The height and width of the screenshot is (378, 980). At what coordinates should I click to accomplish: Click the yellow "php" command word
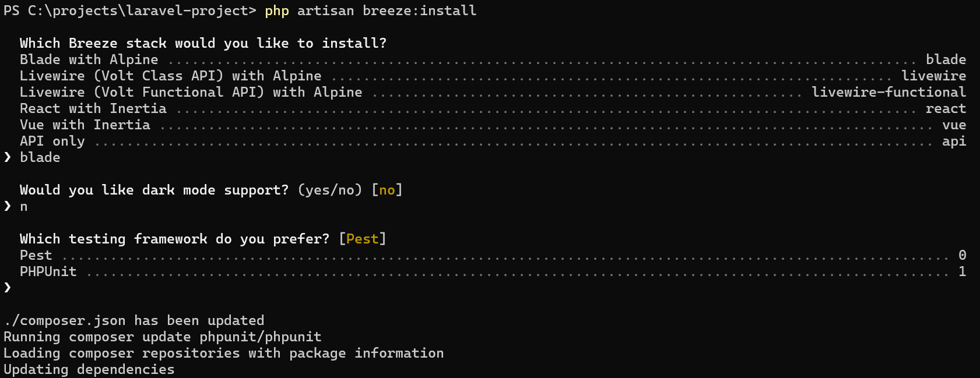pyautogui.click(x=276, y=10)
